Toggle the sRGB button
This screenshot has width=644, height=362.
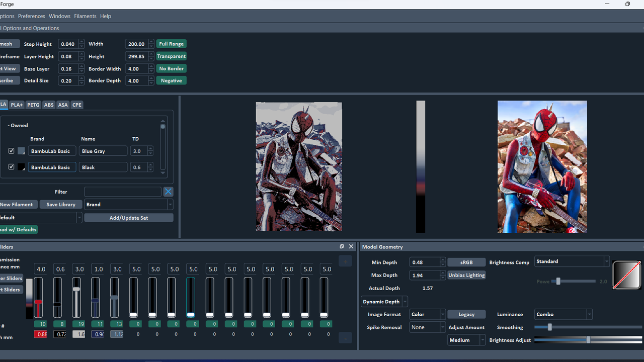pyautogui.click(x=466, y=262)
